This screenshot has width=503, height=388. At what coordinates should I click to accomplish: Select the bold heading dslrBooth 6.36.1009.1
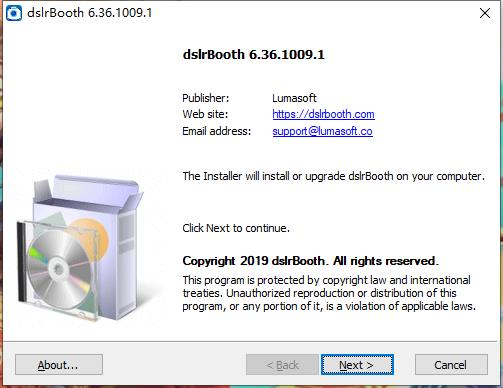tap(253, 55)
